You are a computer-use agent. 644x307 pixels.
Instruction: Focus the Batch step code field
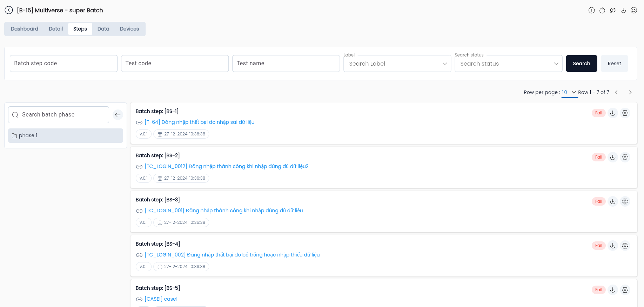63,64
